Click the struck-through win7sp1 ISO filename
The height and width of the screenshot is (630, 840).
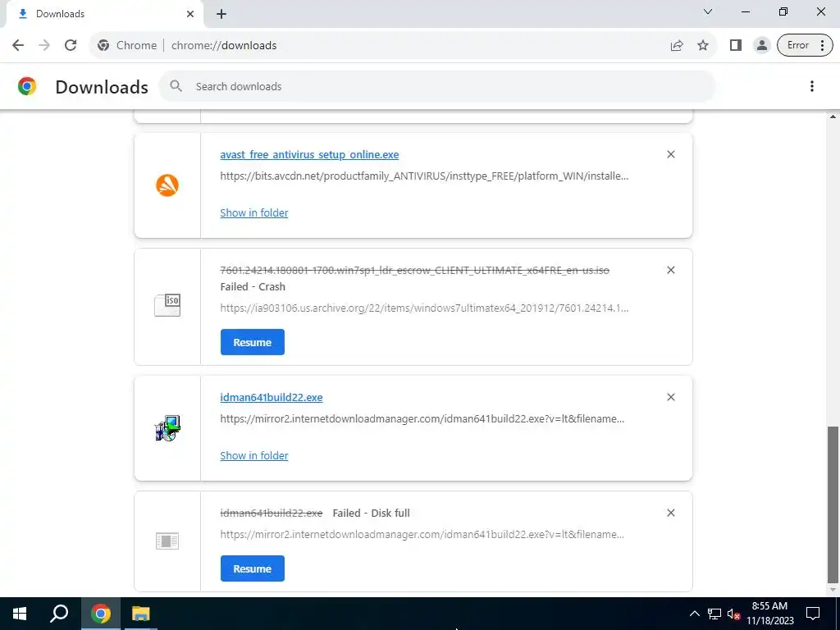pos(414,271)
